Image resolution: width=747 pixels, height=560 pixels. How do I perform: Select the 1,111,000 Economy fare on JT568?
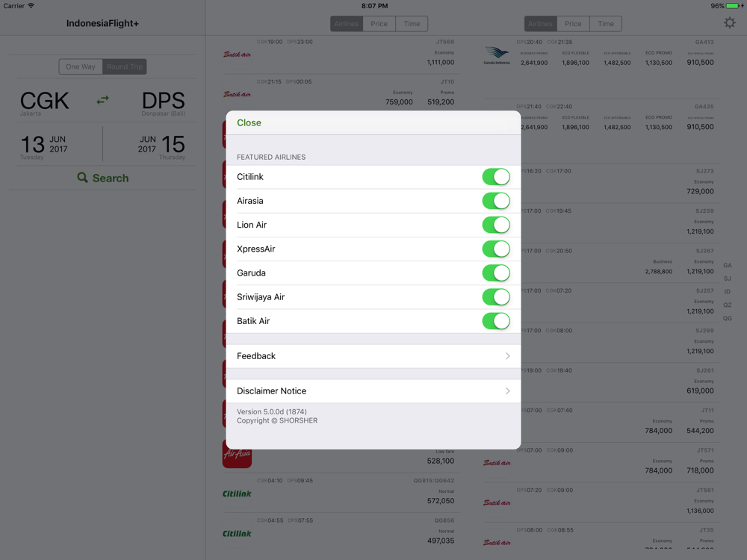441,63
